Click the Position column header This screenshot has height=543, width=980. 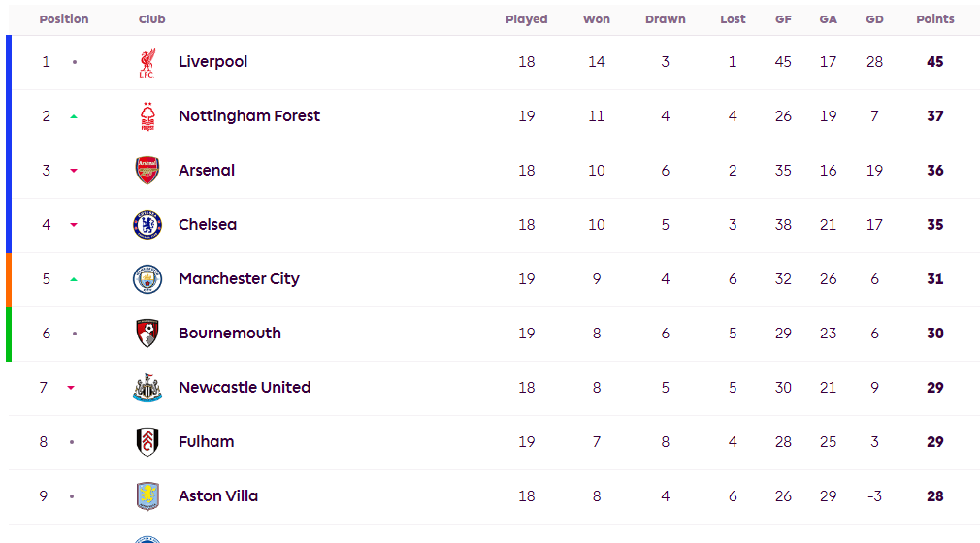[64, 19]
